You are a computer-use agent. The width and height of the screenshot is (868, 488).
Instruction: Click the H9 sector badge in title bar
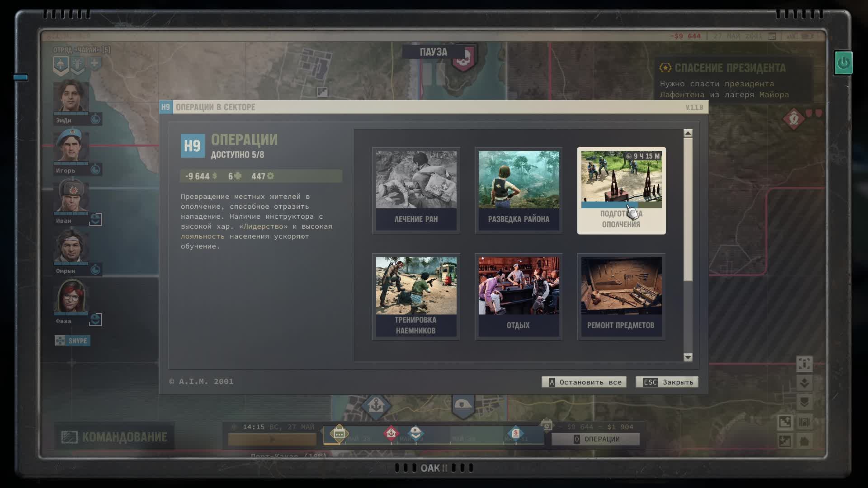[165, 107]
